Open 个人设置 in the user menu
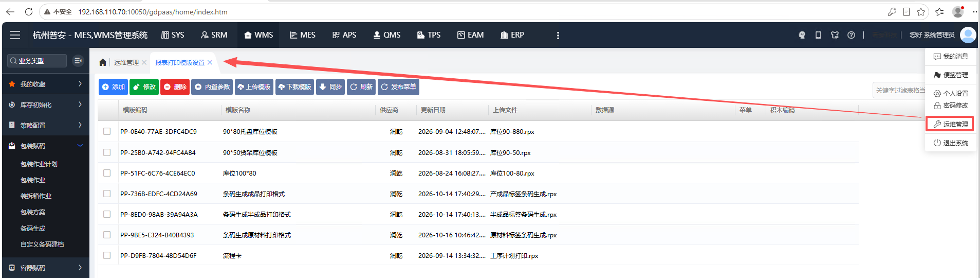980x278 pixels. click(951, 94)
